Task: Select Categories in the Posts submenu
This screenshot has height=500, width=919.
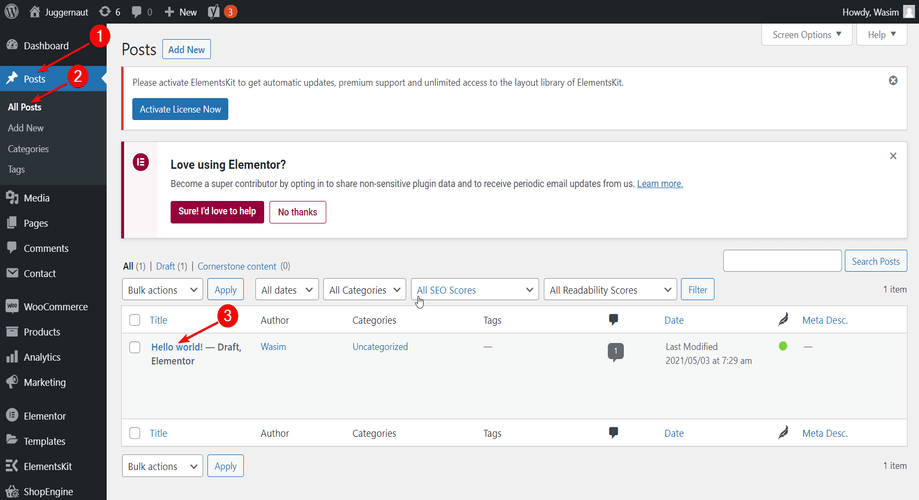Action: 28,149
